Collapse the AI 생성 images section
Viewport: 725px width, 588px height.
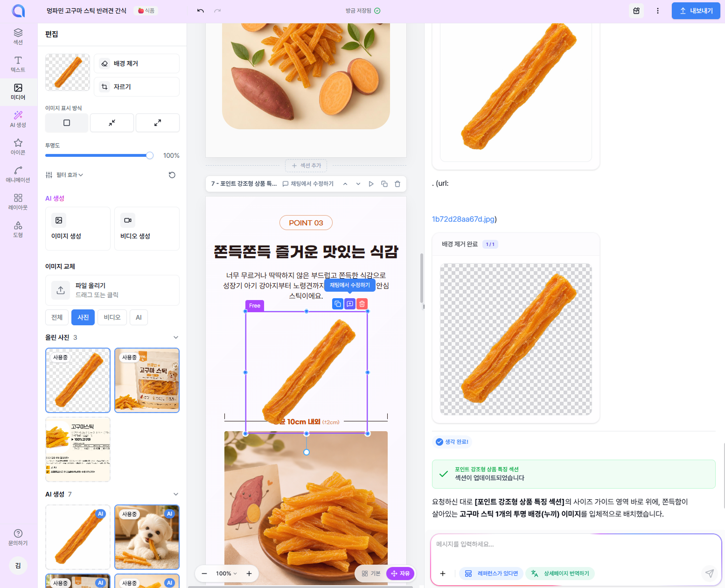(x=176, y=494)
